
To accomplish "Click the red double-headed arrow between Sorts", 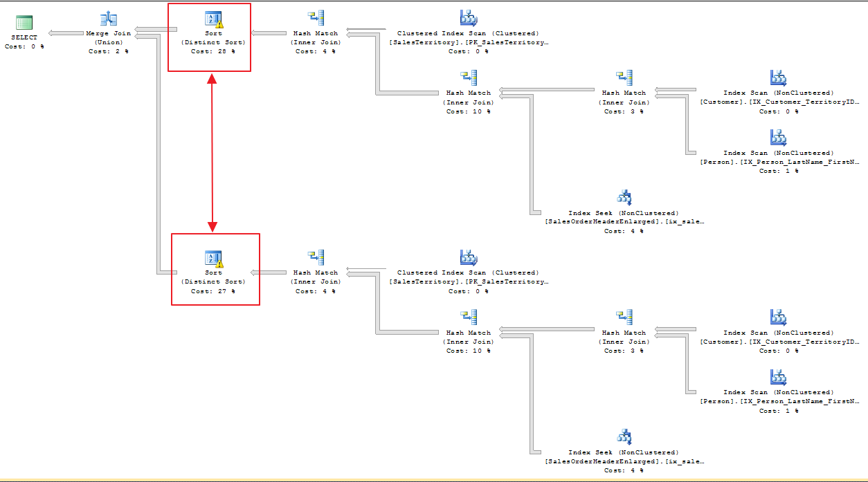I will click(x=213, y=152).
